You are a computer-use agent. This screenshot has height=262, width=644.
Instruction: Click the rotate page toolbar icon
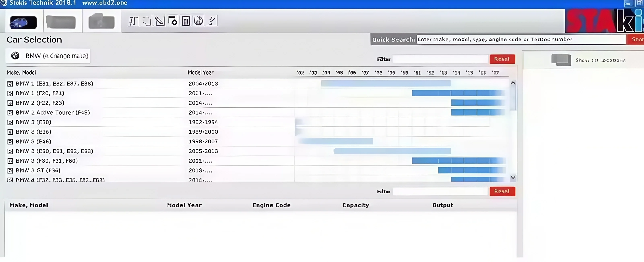point(147,21)
